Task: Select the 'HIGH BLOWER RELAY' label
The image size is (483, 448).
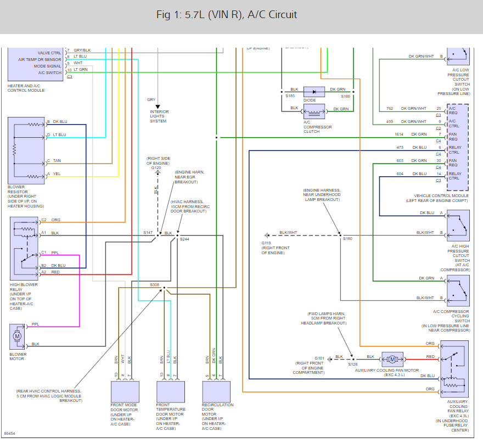Action: click(24, 287)
